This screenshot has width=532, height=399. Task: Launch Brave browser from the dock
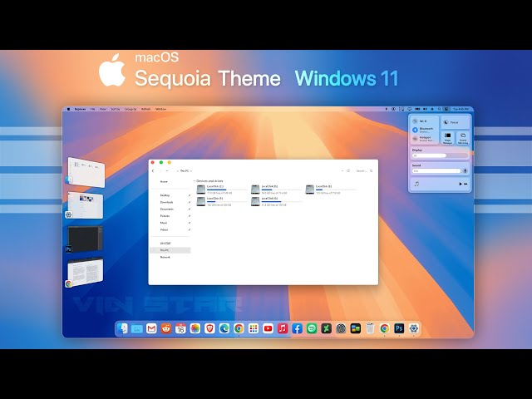click(x=209, y=328)
